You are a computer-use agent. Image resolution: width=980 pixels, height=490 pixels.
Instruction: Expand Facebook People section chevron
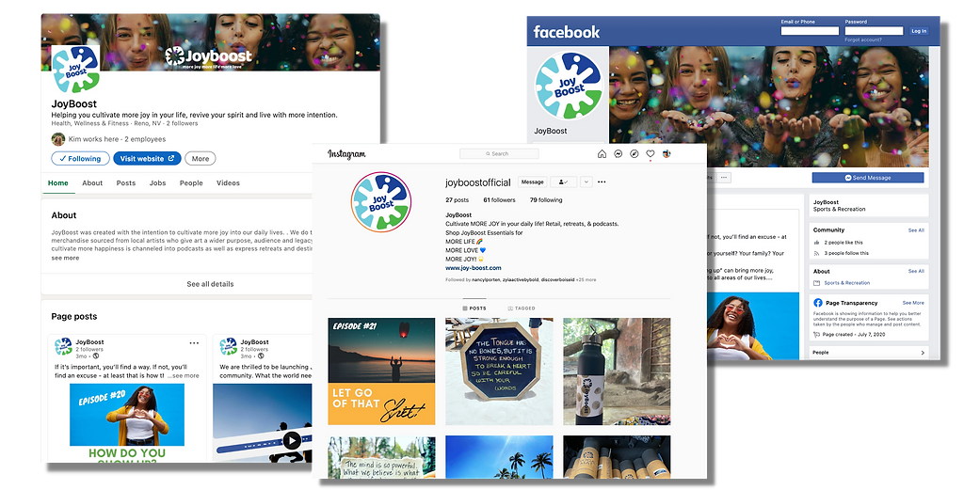[x=923, y=353]
